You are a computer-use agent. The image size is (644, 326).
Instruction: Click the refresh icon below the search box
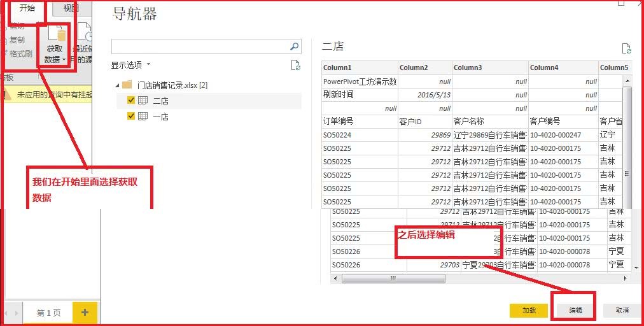click(295, 65)
